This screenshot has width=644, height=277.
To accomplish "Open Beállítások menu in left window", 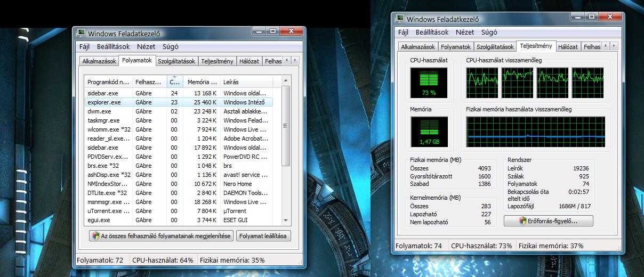I will (114, 47).
